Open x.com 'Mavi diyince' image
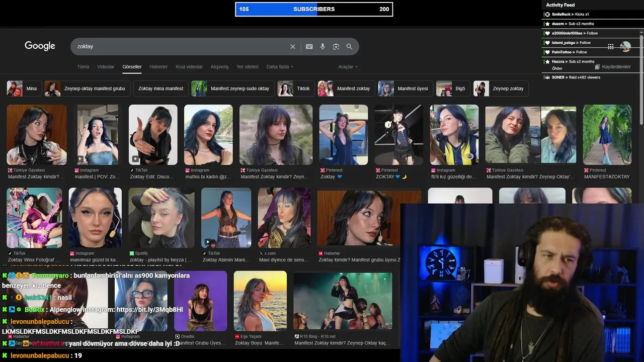The image size is (644, 362). [284, 218]
